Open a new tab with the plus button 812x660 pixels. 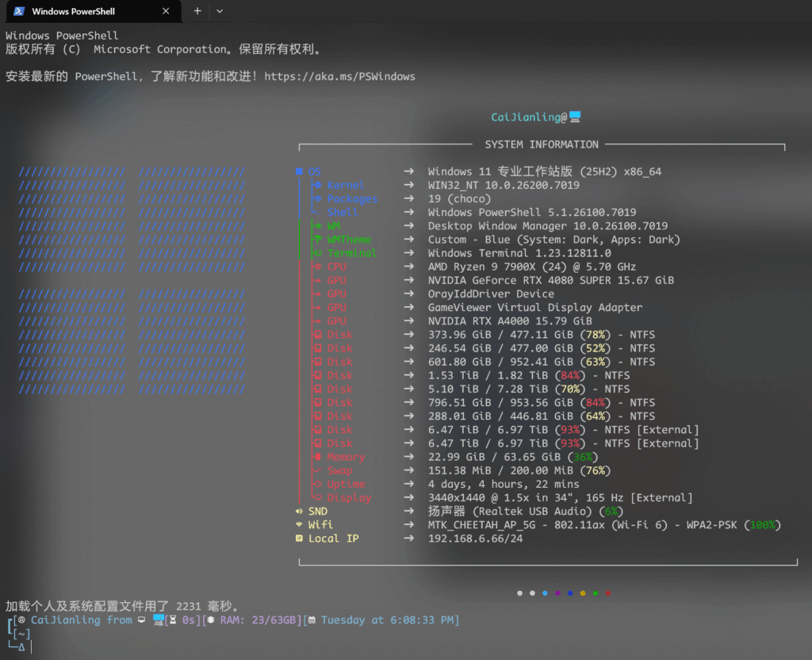coord(197,11)
